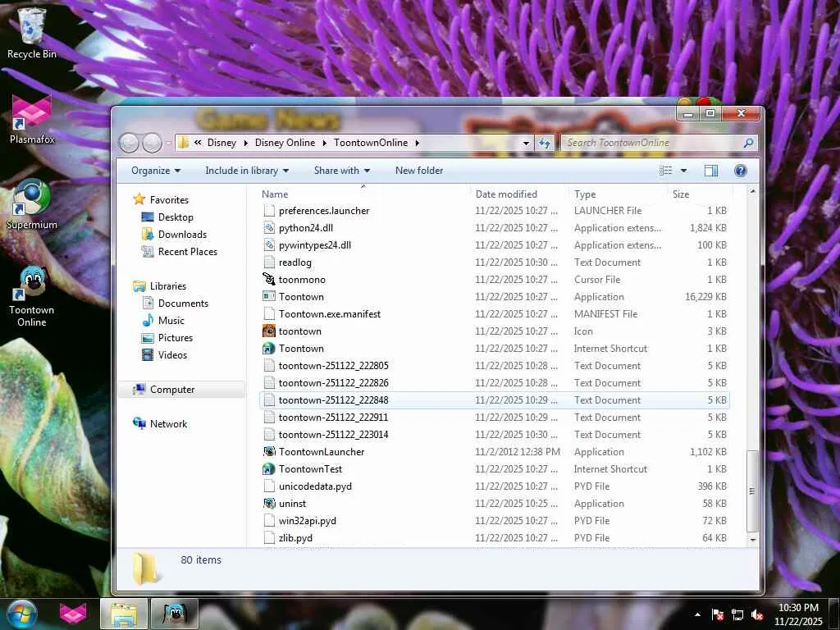This screenshot has width=840, height=630.
Task: Click the Windows Start orb
Action: pos(21,614)
